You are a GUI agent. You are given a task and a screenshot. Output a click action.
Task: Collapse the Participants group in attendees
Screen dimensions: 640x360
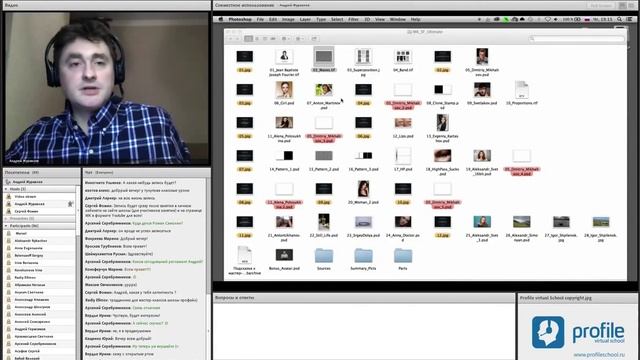click(x=6, y=226)
